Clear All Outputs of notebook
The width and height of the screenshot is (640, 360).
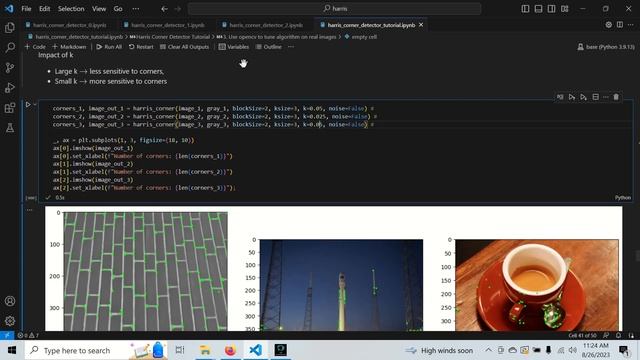point(184,47)
